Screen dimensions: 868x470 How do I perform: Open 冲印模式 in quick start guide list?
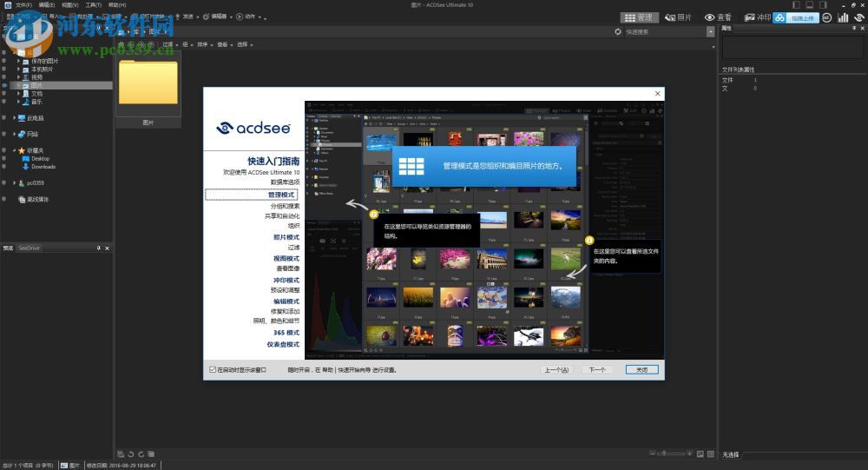point(286,281)
